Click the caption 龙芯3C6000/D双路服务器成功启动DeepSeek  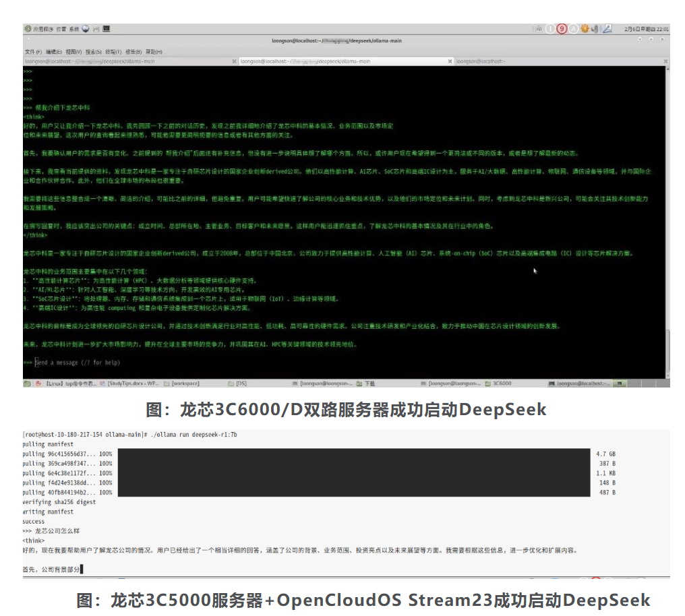tap(346, 410)
